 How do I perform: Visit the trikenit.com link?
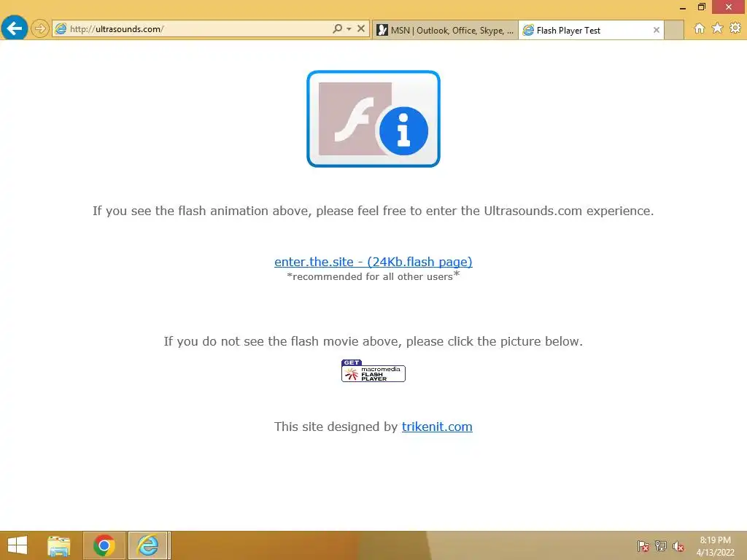(437, 426)
